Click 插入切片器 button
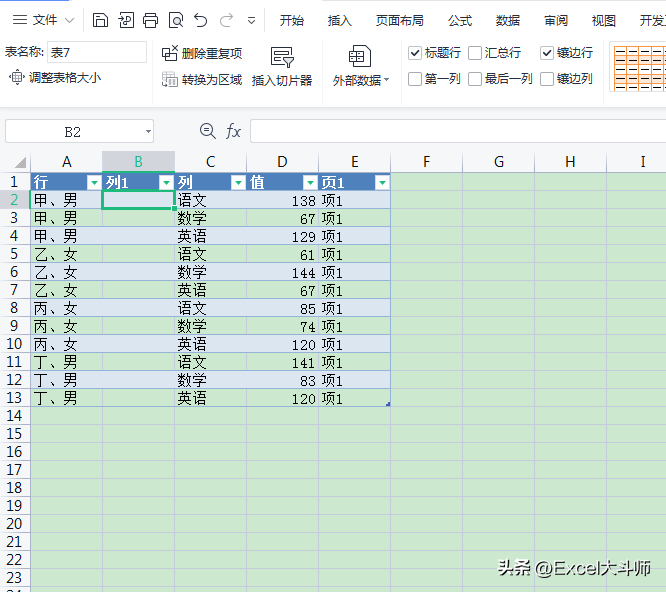Viewport: 666px width, 592px height. (282, 67)
